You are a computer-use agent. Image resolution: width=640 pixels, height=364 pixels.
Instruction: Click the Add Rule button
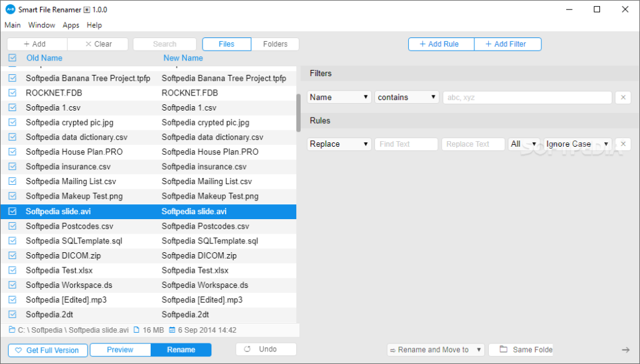pos(441,44)
